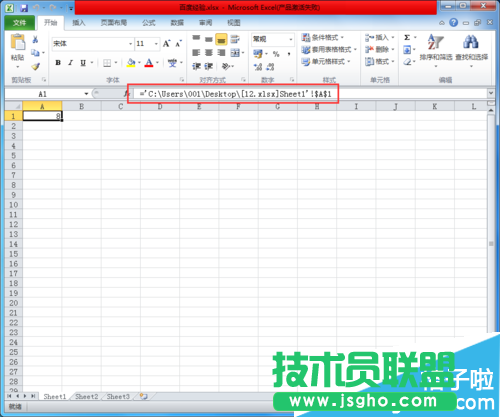Switch to the 页面布局 Page Layout tab
The height and width of the screenshot is (417, 500).
click(x=114, y=23)
